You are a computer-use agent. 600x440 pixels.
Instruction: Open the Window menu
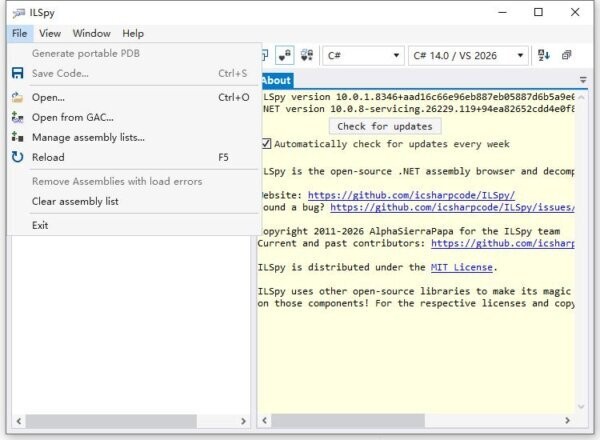pyautogui.click(x=91, y=34)
